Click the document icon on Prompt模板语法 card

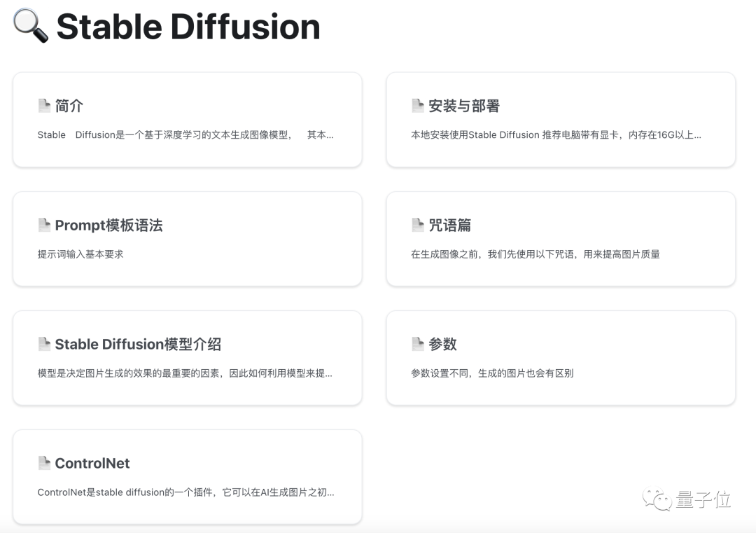pos(45,224)
